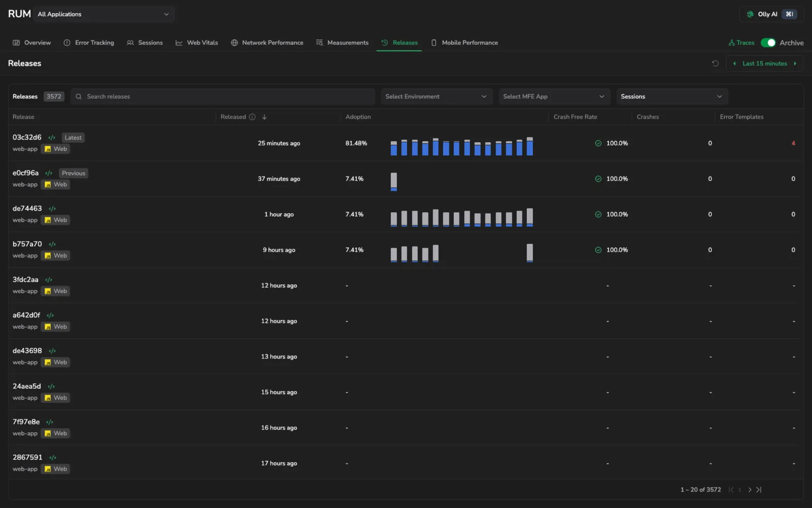Switch to the Error Tracking tab
Viewport: 812px width, 508px height.
(x=89, y=43)
